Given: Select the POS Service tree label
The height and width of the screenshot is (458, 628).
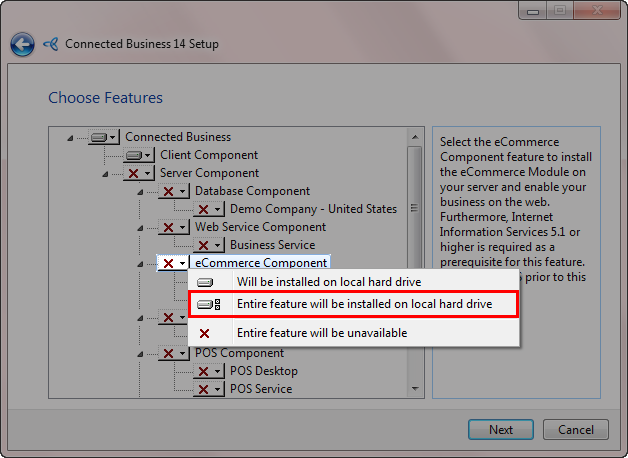Looking at the screenshot, I should click(261, 389).
